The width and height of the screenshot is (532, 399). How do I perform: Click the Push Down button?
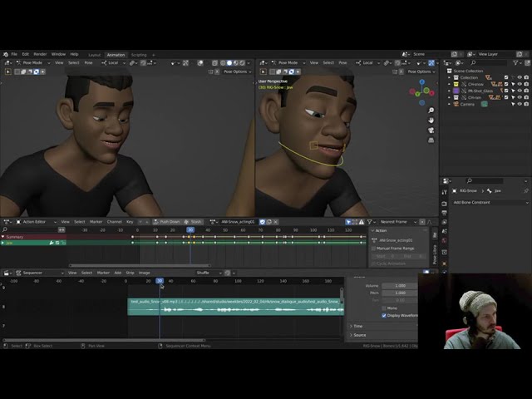pyautogui.click(x=166, y=222)
